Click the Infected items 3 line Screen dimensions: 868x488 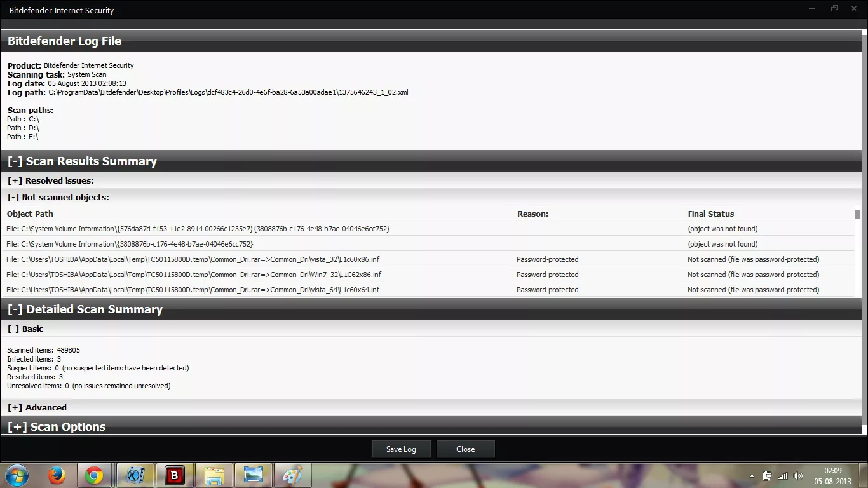(x=34, y=359)
